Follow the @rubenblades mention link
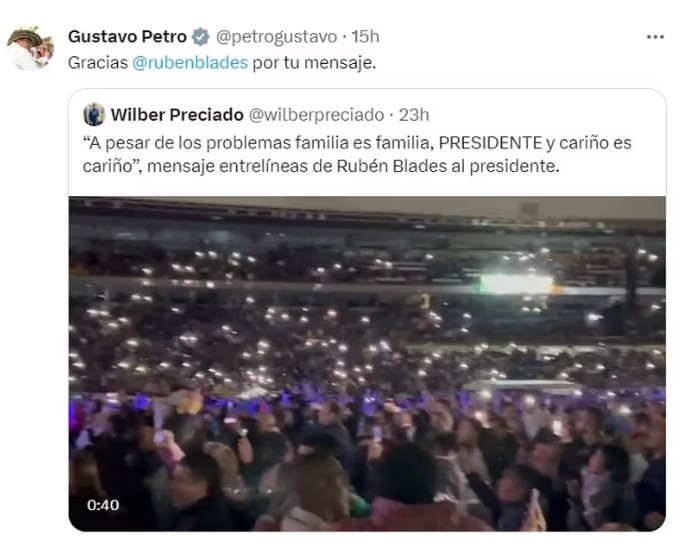This screenshot has width=697, height=549. coord(190,63)
